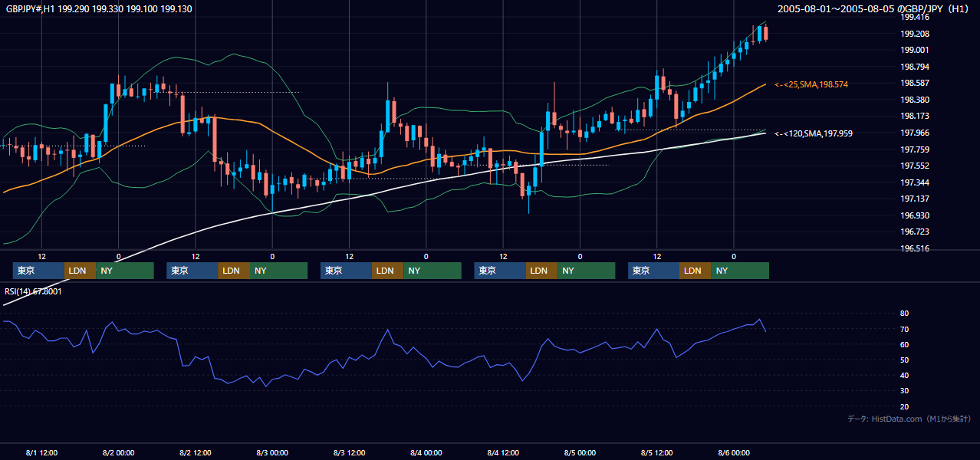Click price axis value 198.380
The width and height of the screenshot is (980, 460).
coord(915,100)
